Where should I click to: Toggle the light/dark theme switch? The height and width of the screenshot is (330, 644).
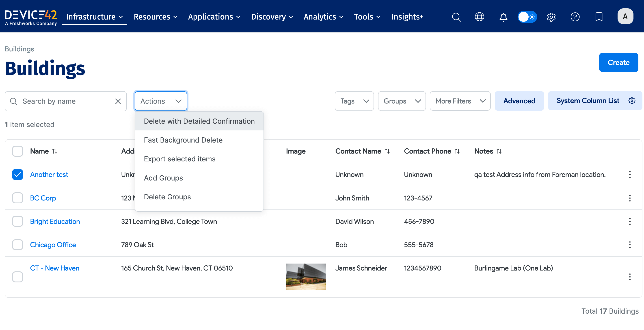click(x=527, y=17)
